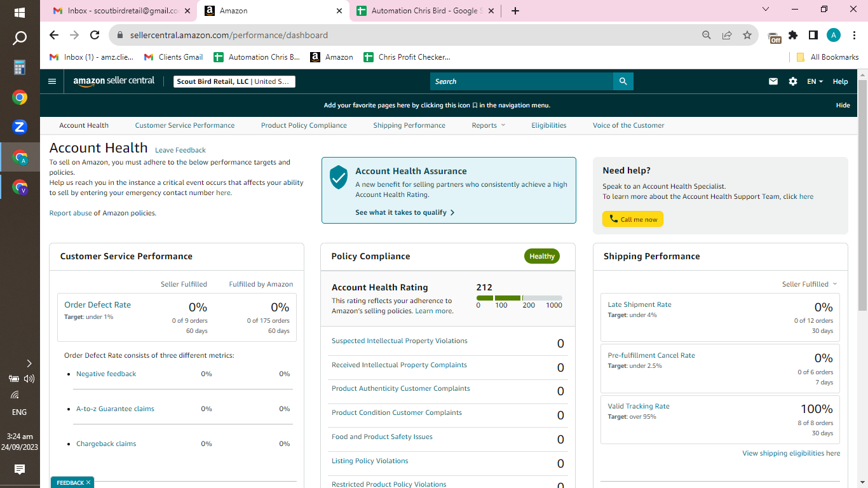
Task: Click Hide on the favorites bar banner
Action: [843, 105]
